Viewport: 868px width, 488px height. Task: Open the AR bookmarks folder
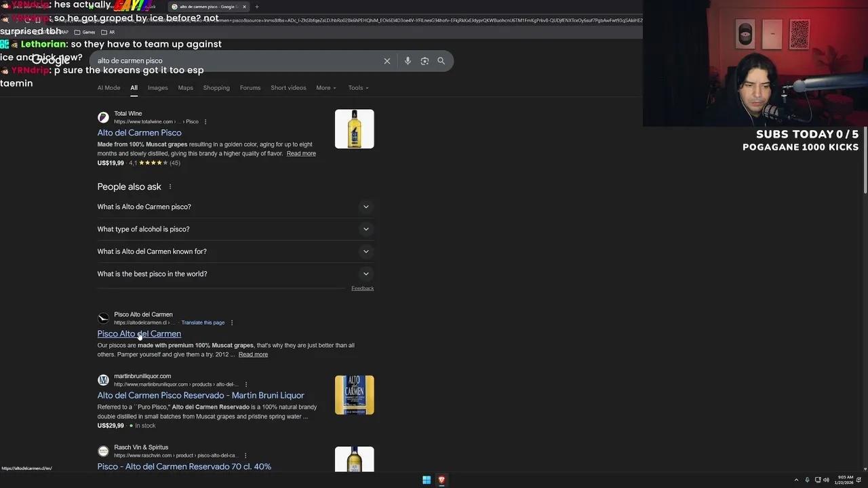[108, 32]
